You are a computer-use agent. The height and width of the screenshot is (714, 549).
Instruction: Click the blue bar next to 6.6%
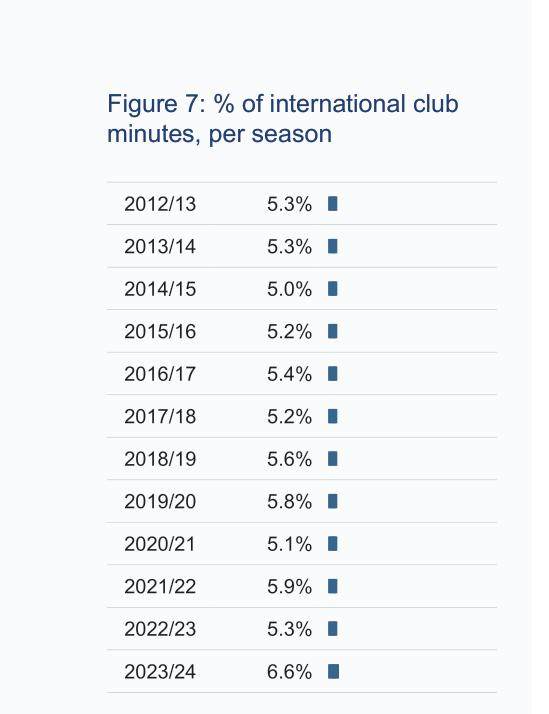[334, 671]
